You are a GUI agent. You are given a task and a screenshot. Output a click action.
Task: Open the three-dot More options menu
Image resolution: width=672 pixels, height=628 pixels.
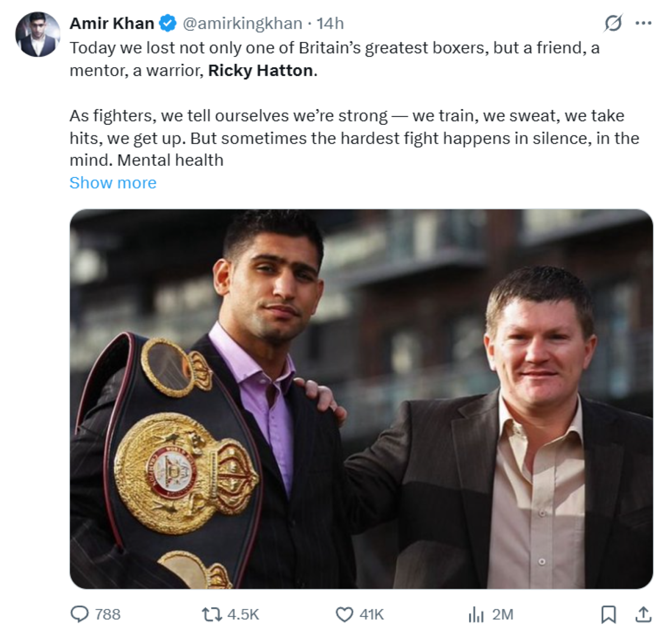point(643,24)
